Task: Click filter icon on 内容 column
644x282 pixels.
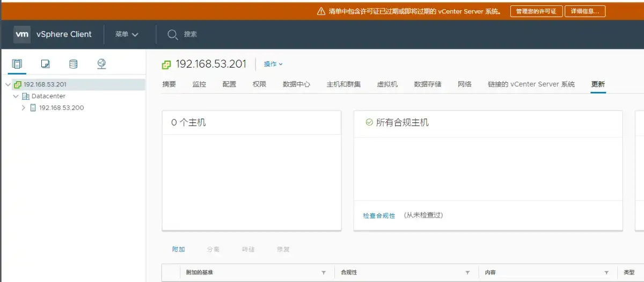Action: (x=606, y=273)
